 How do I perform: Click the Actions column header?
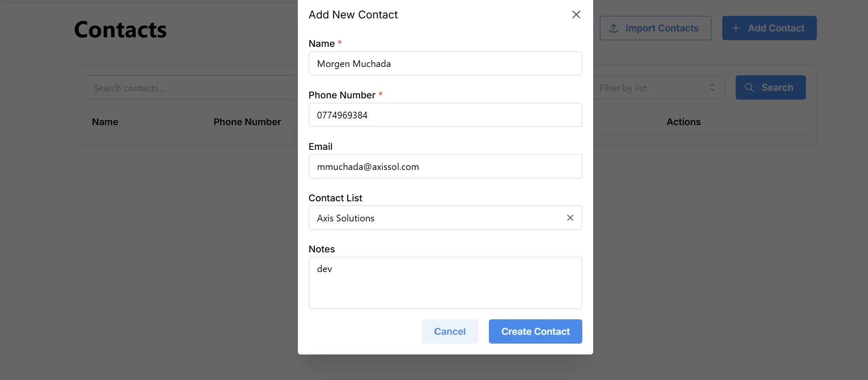pos(683,122)
